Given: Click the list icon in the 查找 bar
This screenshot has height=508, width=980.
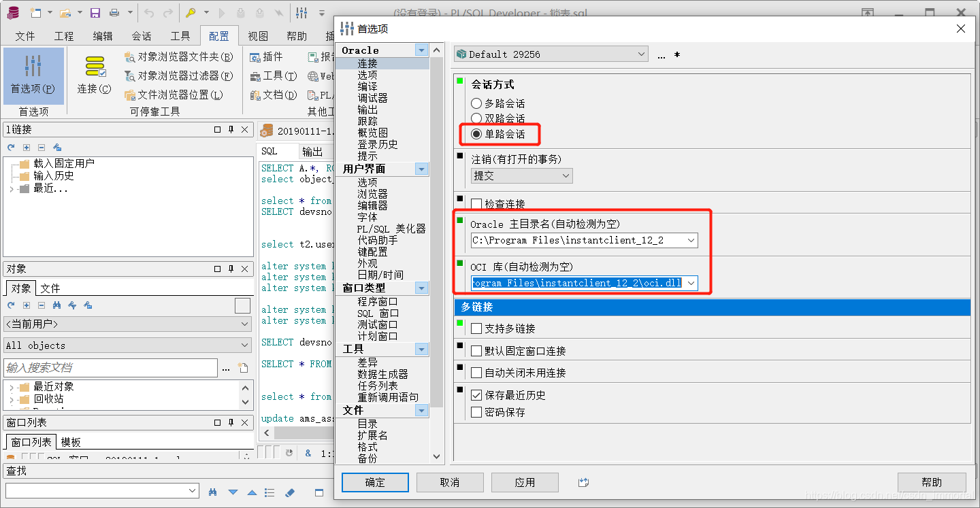Looking at the screenshot, I should click(269, 492).
